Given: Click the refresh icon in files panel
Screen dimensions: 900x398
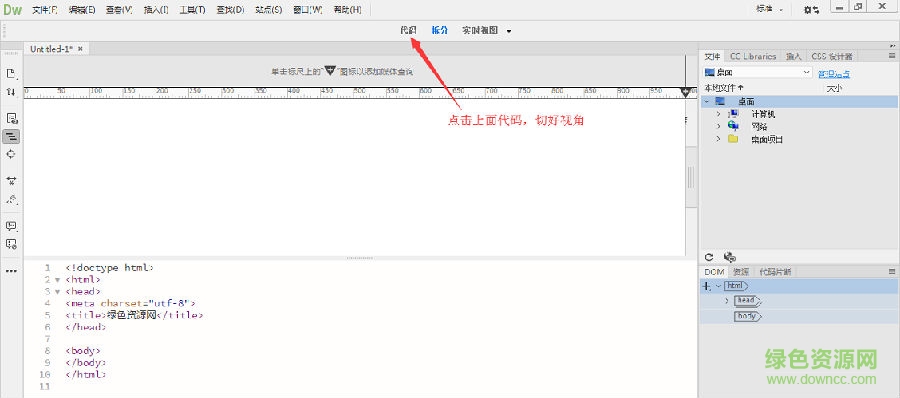Looking at the screenshot, I should pyautogui.click(x=709, y=257).
